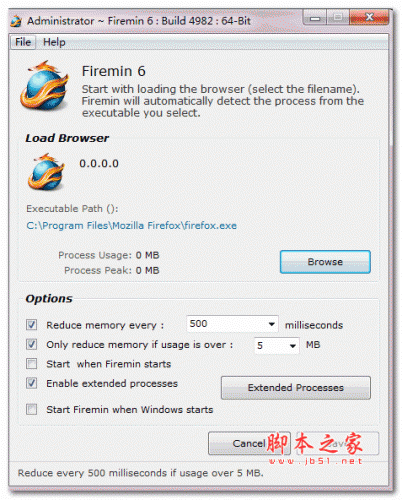This screenshot has height=500, width=402.
Task: Click the Browse button
Action: click(325, 262)
